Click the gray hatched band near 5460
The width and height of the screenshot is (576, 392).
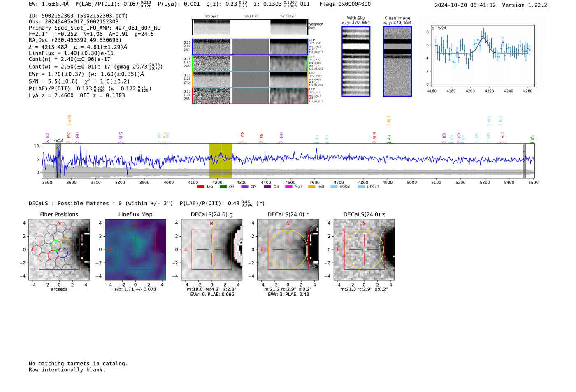click(524, 160)
